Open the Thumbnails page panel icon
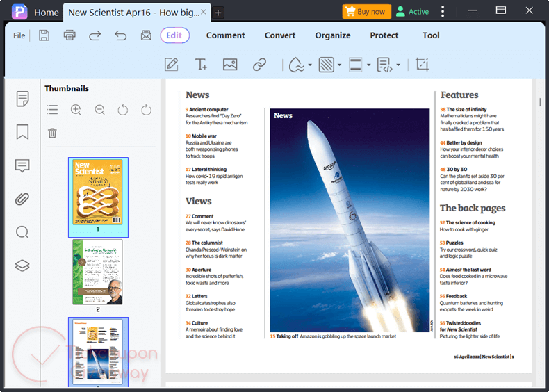Viewport: 549px width, 392px height. tap(22, 99)
